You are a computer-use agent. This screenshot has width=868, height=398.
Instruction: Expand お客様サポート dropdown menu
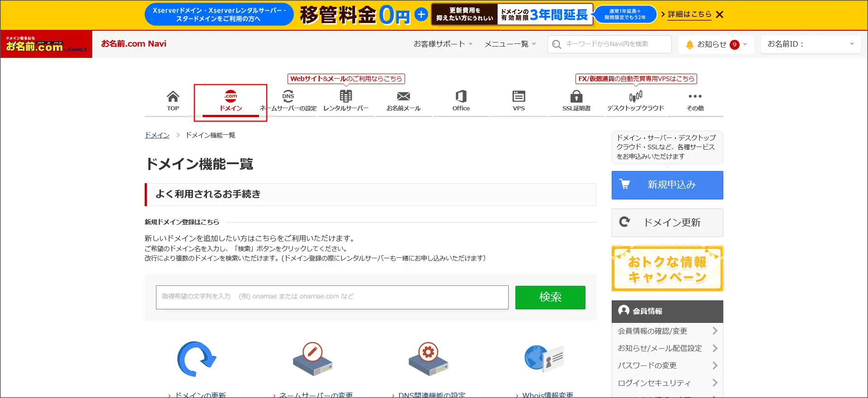(x=443, y=44)
